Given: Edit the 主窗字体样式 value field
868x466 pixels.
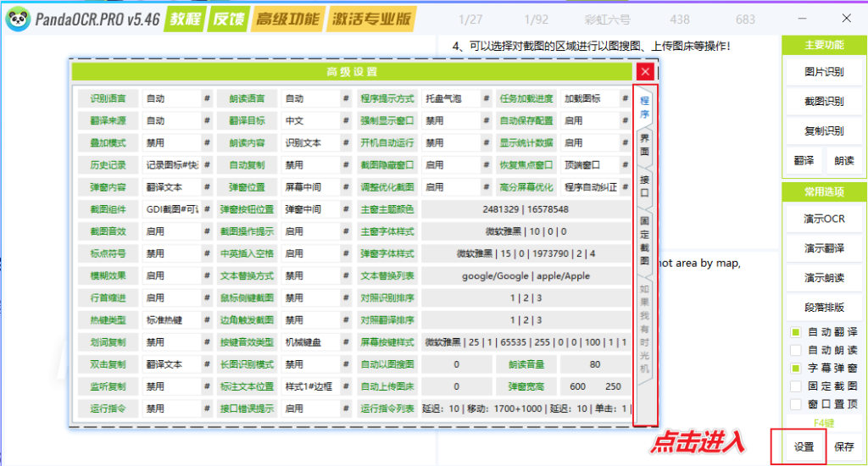Looking at the screenshot, I should coord(526,231).
